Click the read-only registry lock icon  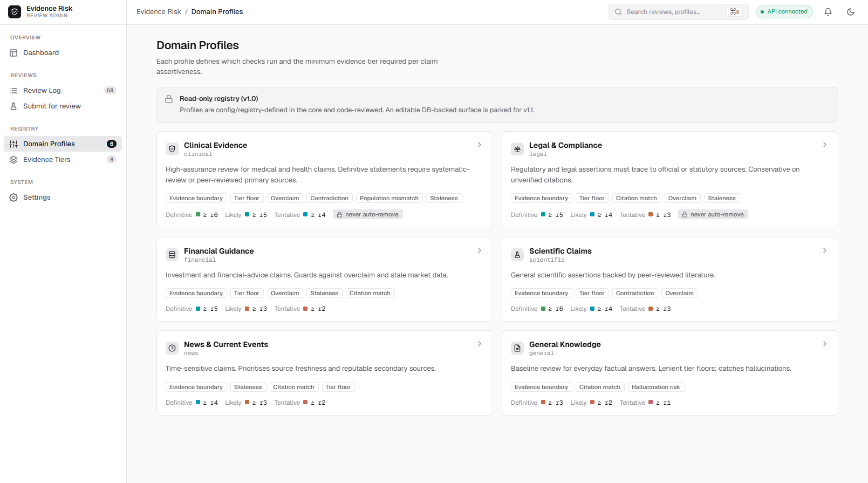[x=169, y=99]
